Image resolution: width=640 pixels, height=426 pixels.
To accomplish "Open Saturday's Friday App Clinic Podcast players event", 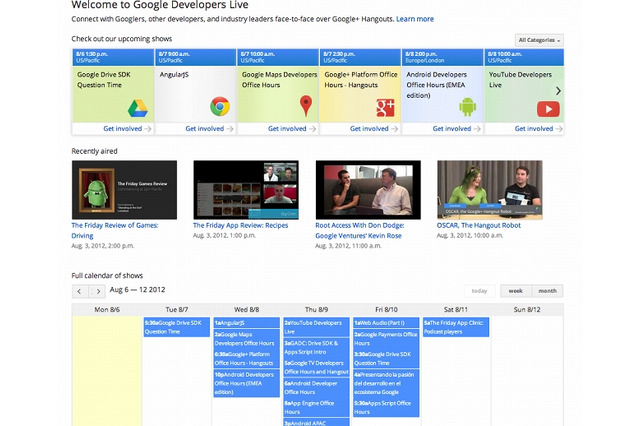I will coord(456,327).
